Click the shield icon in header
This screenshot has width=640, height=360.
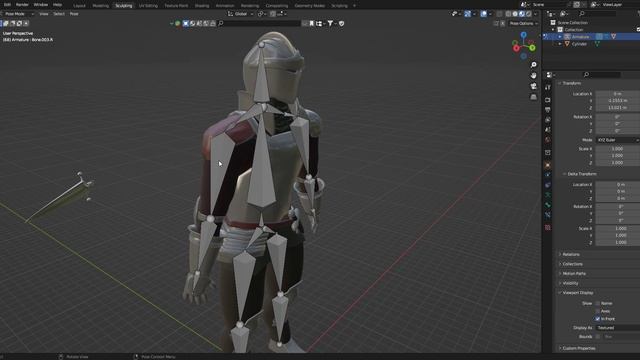point(342,24)
